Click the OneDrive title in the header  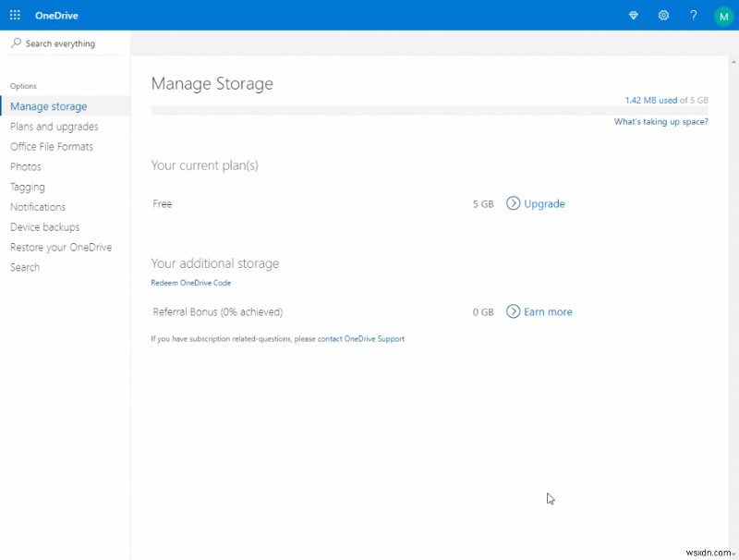[56, 16]
